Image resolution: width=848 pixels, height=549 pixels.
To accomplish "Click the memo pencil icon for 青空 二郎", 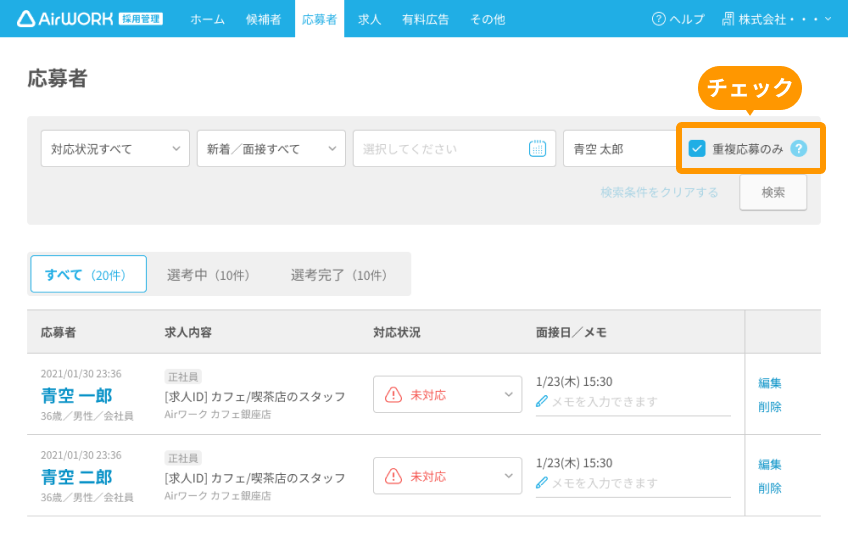I will [541, 482].
